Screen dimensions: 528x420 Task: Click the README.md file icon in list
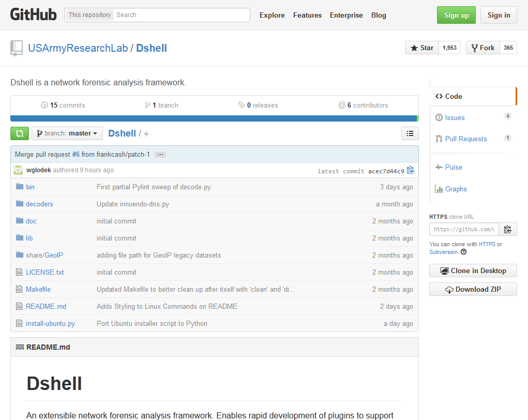point(19,306)
